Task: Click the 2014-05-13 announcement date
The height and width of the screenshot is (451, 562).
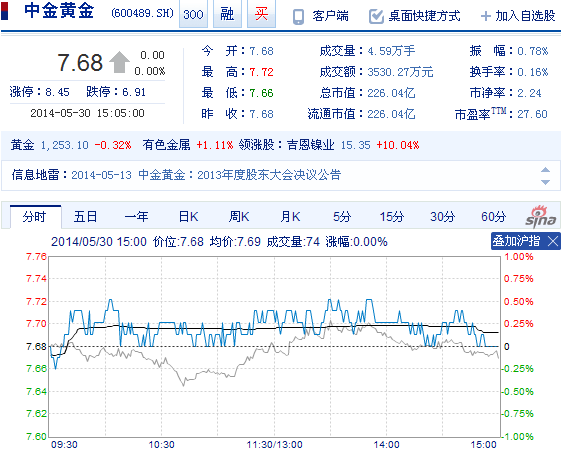Action: point(101,175)
